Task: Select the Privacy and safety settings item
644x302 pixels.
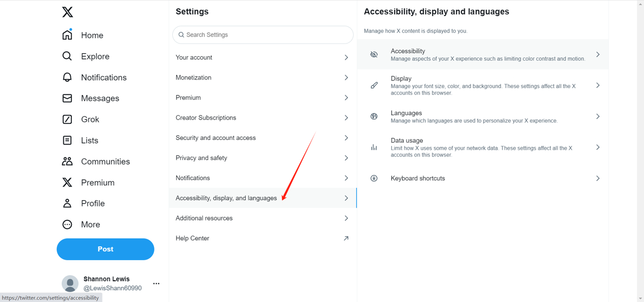Action: [x=202, y=158]
